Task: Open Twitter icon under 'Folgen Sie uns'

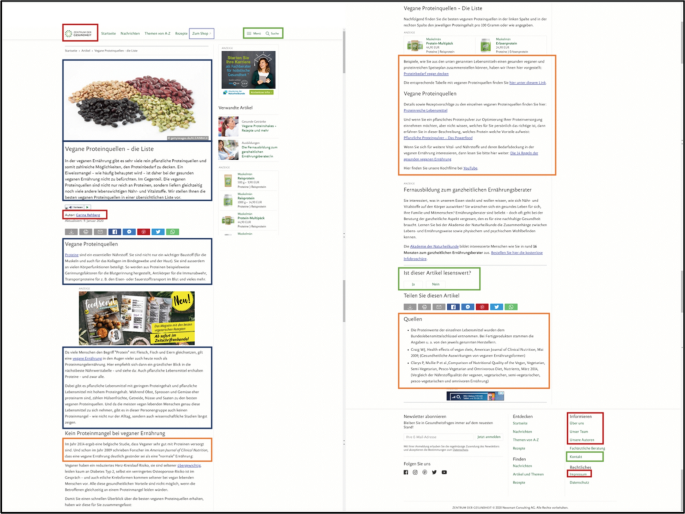Action: tap(434, 472)
